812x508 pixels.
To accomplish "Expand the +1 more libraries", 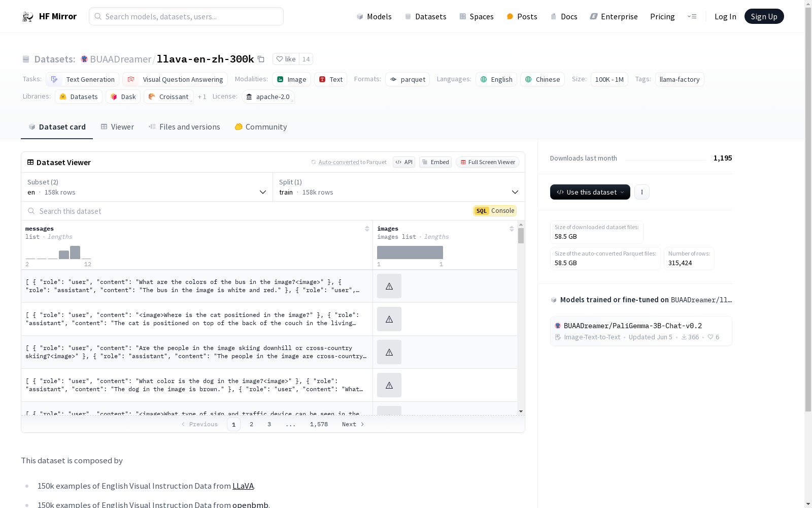I will pos(202,97).
